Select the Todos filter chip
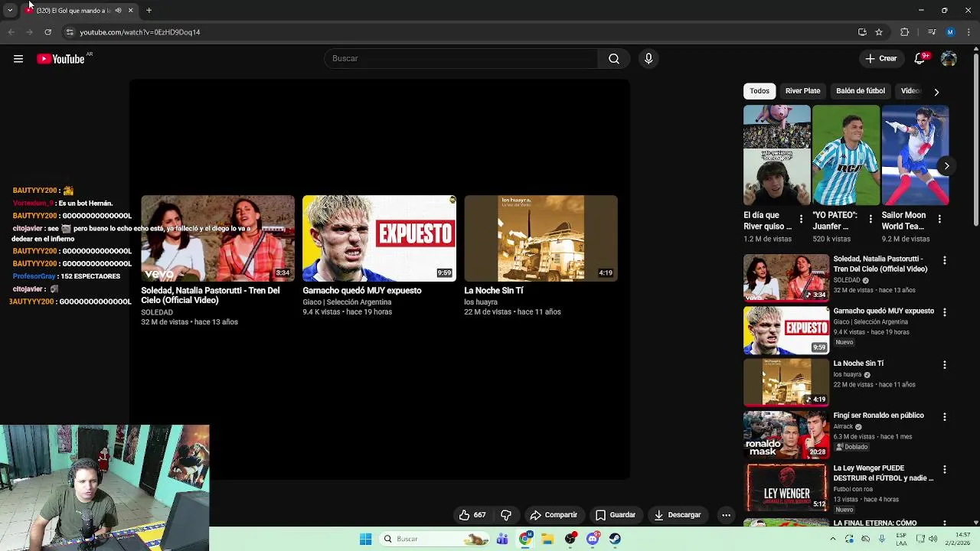 759,91
